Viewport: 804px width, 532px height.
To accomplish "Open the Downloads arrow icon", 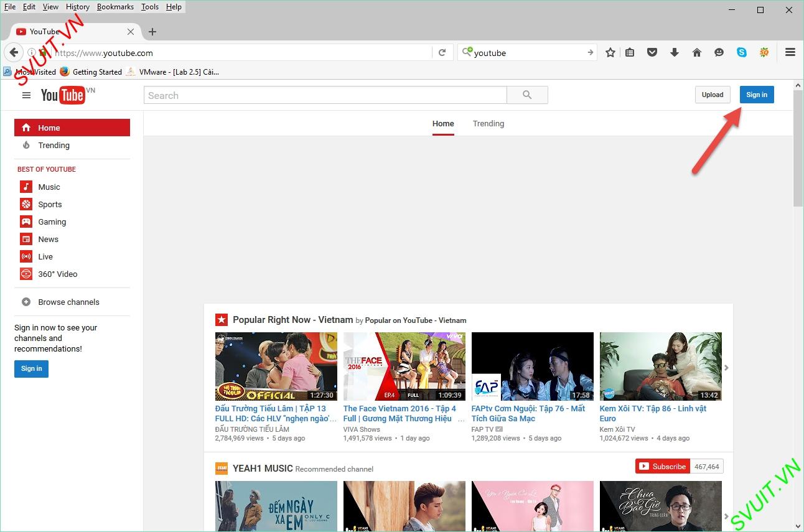I will coord(675,53).
